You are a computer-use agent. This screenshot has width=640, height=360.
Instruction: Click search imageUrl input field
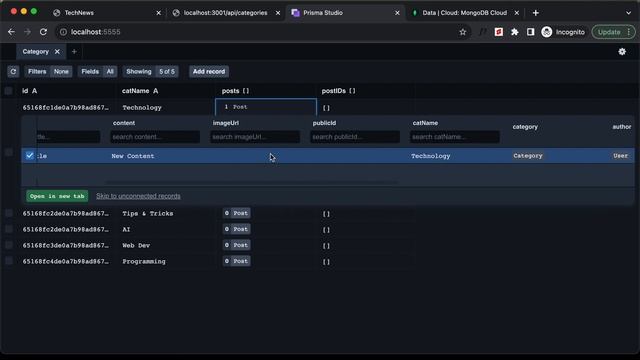[255, 137]
